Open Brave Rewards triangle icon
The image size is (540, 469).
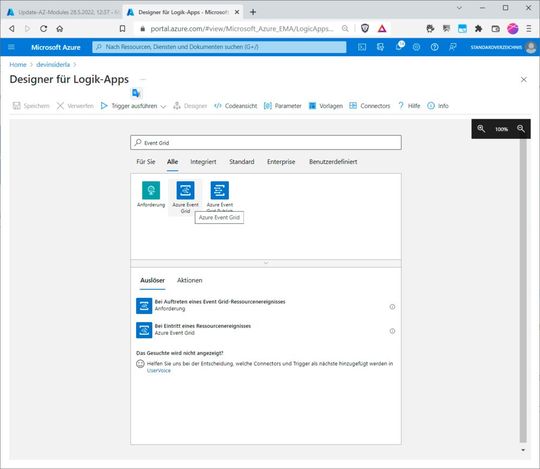[382, 29]
